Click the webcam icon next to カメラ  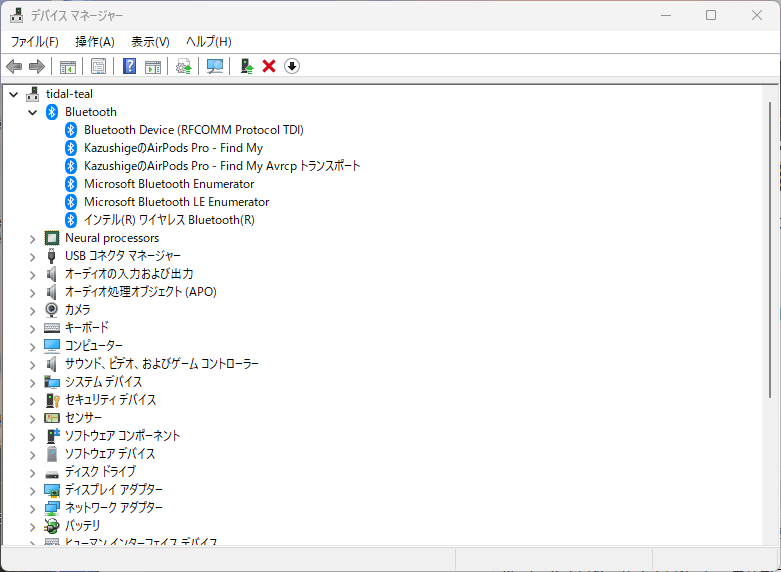pos(52,310)
